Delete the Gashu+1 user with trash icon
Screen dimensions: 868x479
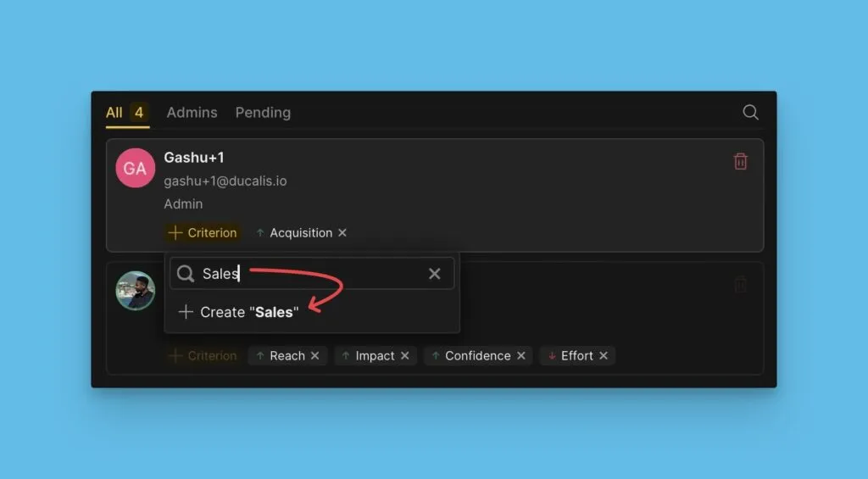(x=740, y=161)
